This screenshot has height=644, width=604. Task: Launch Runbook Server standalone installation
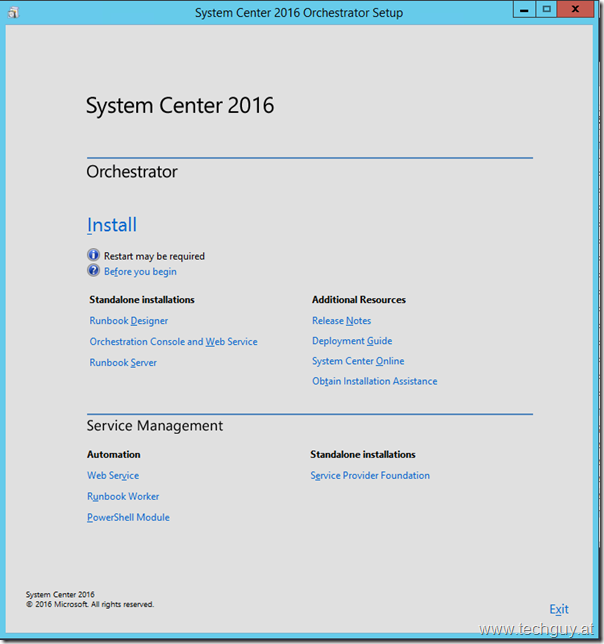coord(123,363)
